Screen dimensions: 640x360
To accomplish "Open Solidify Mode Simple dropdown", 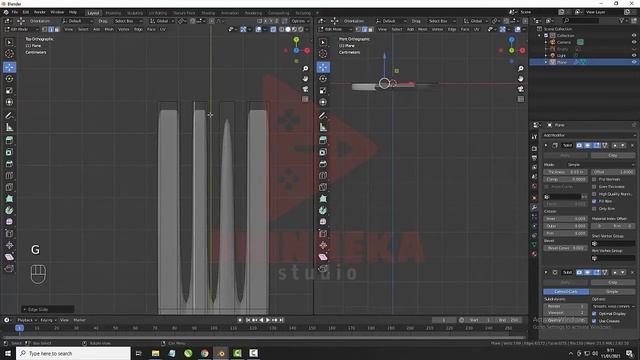I will 600,164.
